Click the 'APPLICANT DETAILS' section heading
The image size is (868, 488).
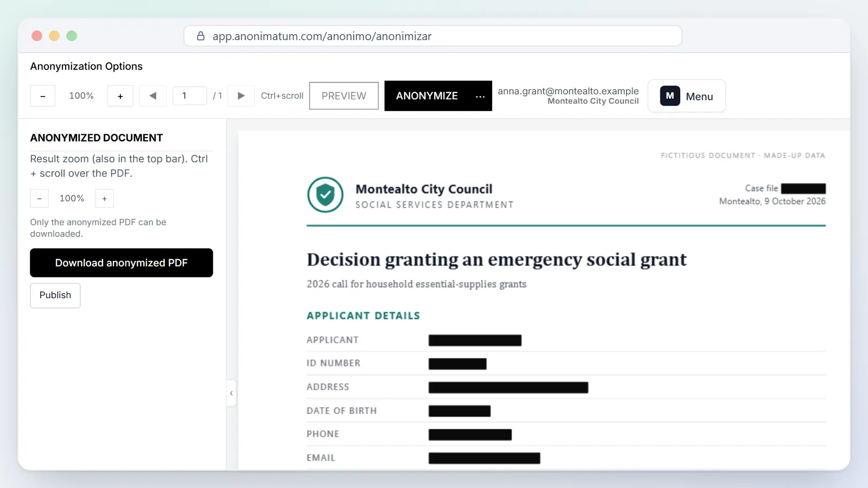pyautogui.click(x=363, y=316)
